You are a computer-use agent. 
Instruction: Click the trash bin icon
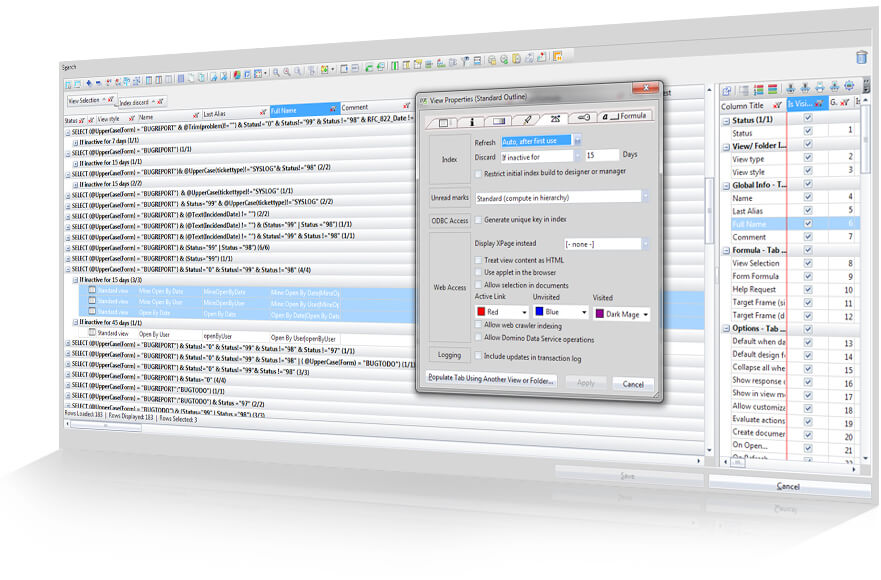(x=861, y=57)
